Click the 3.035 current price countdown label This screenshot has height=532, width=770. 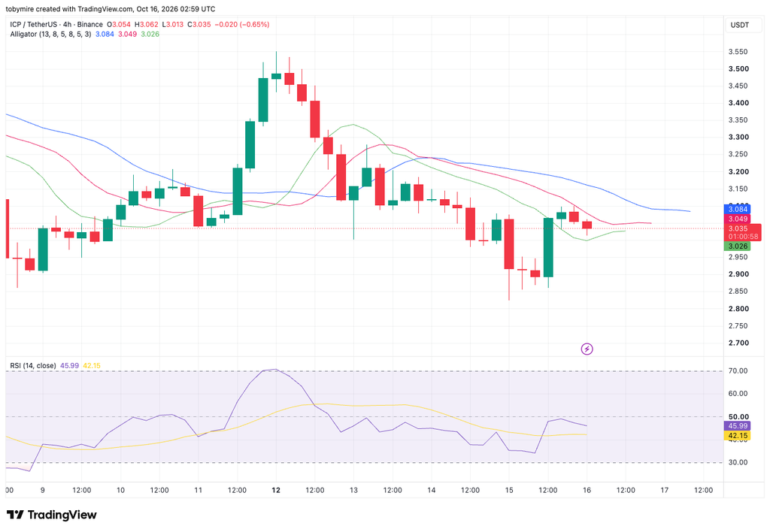click(x=742, y=233)
